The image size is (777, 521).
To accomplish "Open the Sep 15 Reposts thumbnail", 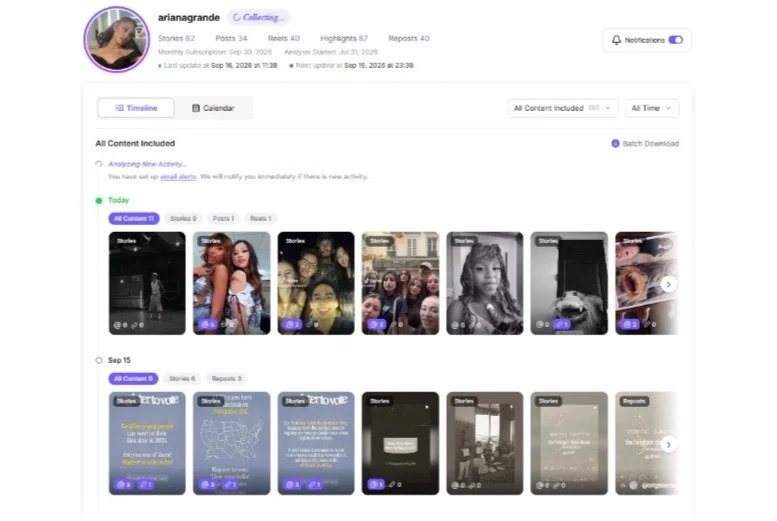I will 646,443.
